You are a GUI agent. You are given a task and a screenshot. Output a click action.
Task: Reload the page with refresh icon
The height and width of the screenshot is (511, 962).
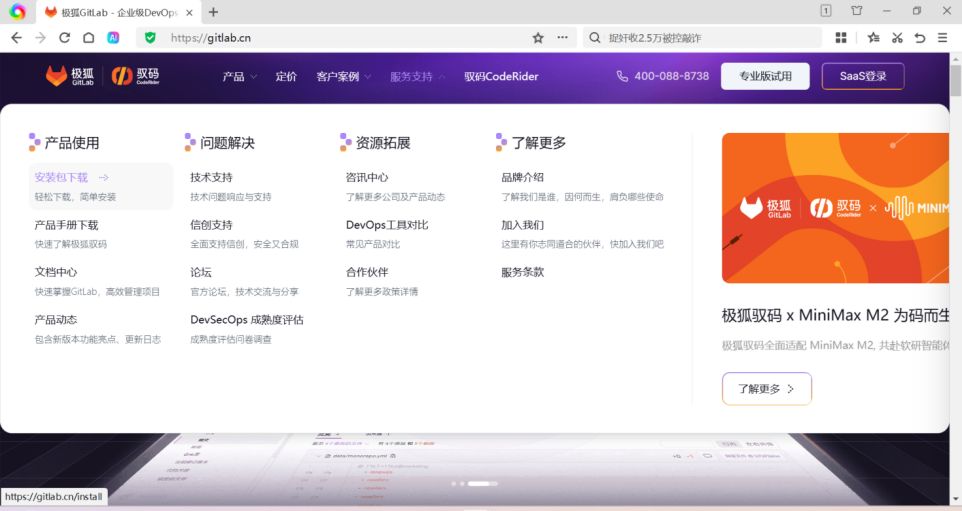[64, 38]
